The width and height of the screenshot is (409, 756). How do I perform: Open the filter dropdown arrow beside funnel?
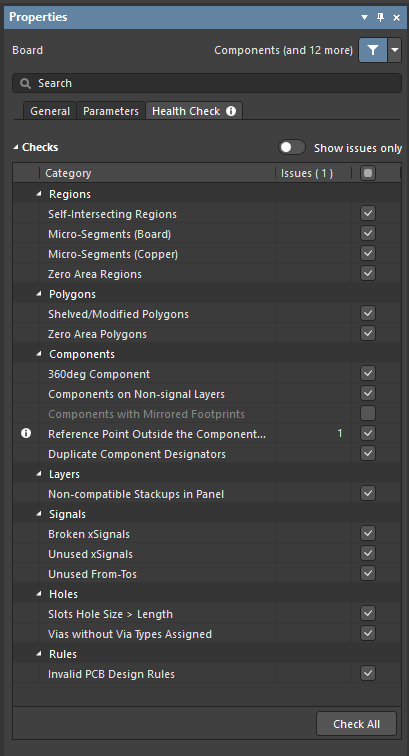tap(395, 50)
